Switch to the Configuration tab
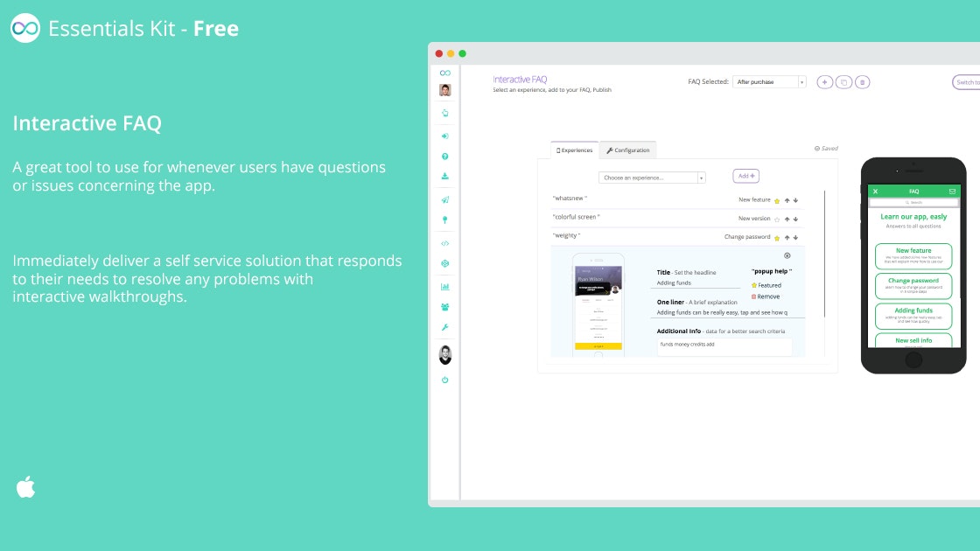 (628, 150)
